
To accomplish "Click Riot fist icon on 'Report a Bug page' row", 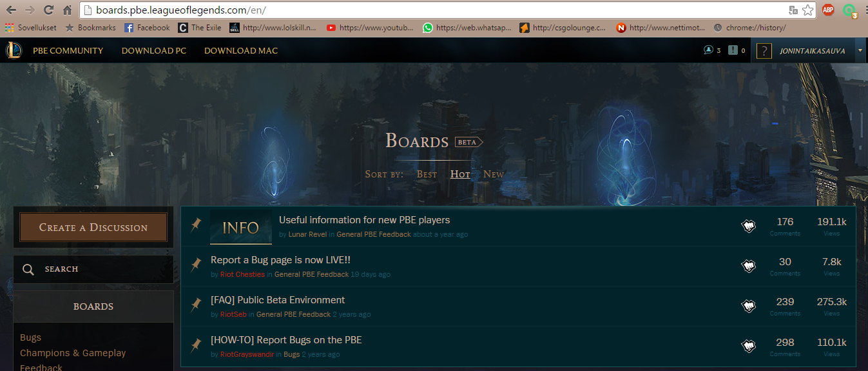I will [748, 266].
